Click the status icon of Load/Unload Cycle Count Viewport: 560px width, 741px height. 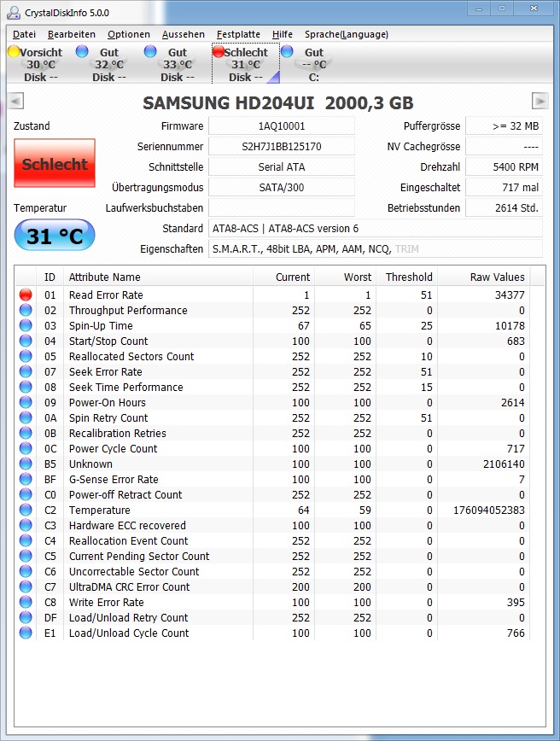pyautogui.click(x=26, y=633)
